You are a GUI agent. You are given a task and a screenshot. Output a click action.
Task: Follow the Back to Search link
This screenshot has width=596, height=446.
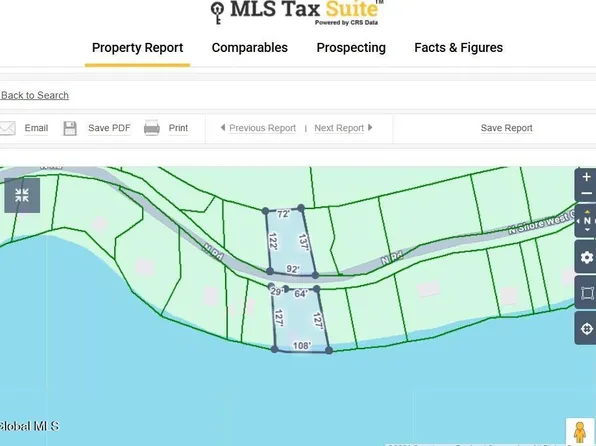pyautogui.click(x=35, y=95)
